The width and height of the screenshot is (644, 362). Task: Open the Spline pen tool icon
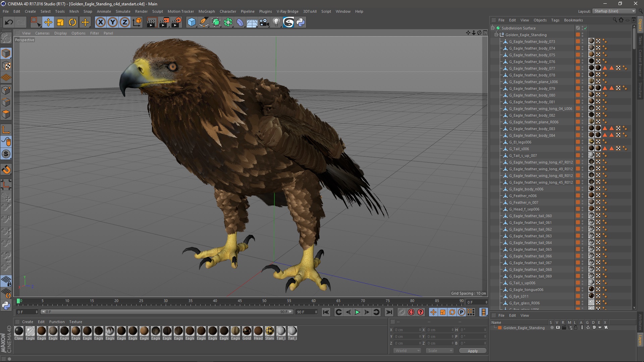pos(204,22)
